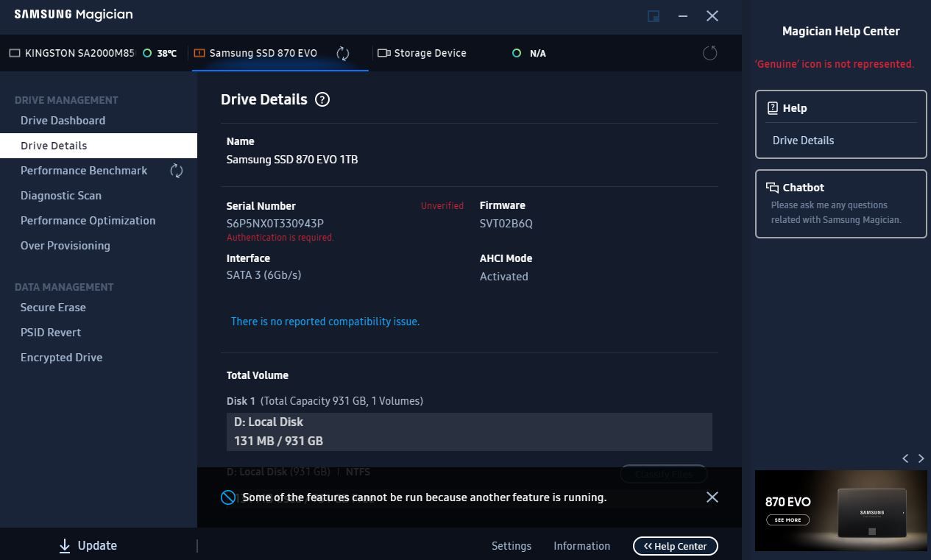
Task: Click the blocked circle icon in the notification
Action: pyautogui.click(x=228, y=497)
